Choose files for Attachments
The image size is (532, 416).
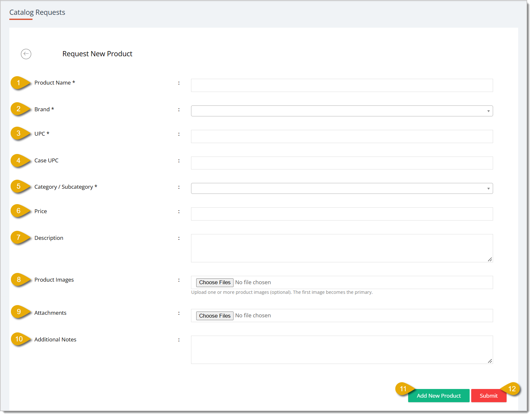point(215,316)
